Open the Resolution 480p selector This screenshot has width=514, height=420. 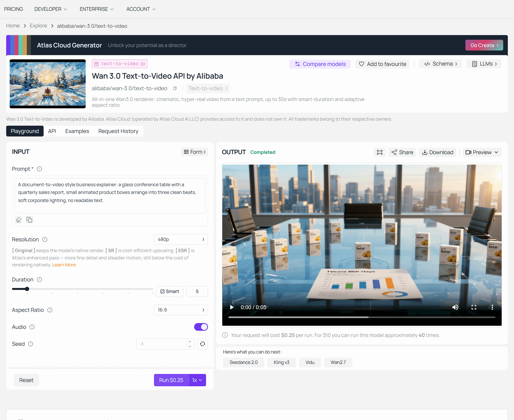(x=181, y=240)
